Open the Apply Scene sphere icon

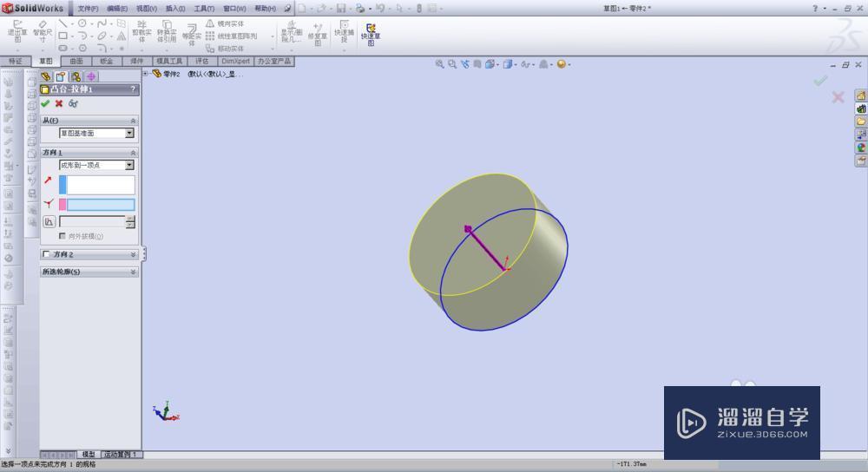pyautogui.click(x=561, y=64)
